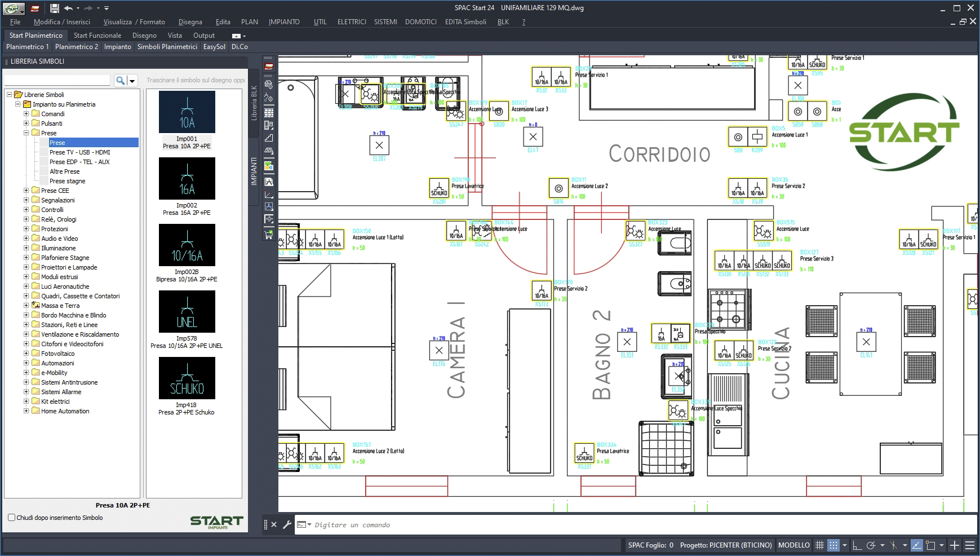Click the symbol library search magnifier icon
The image size is (980, 556).
119,80
